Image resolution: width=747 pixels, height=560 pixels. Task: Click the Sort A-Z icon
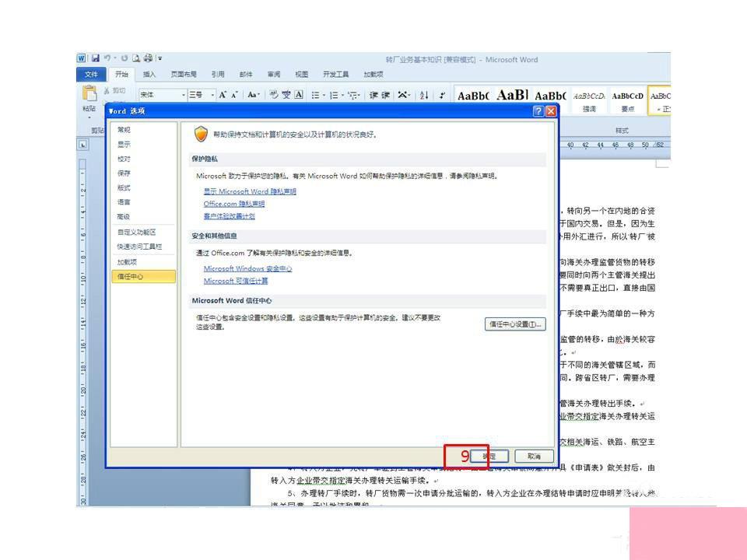[424, 95]
